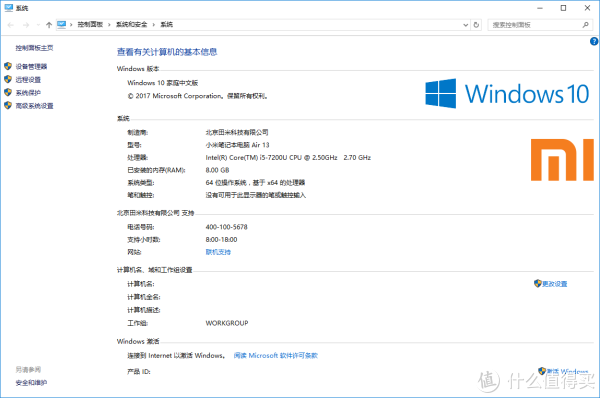
Task: Click the Back navigation arrow
Action: tap(11, 25)
